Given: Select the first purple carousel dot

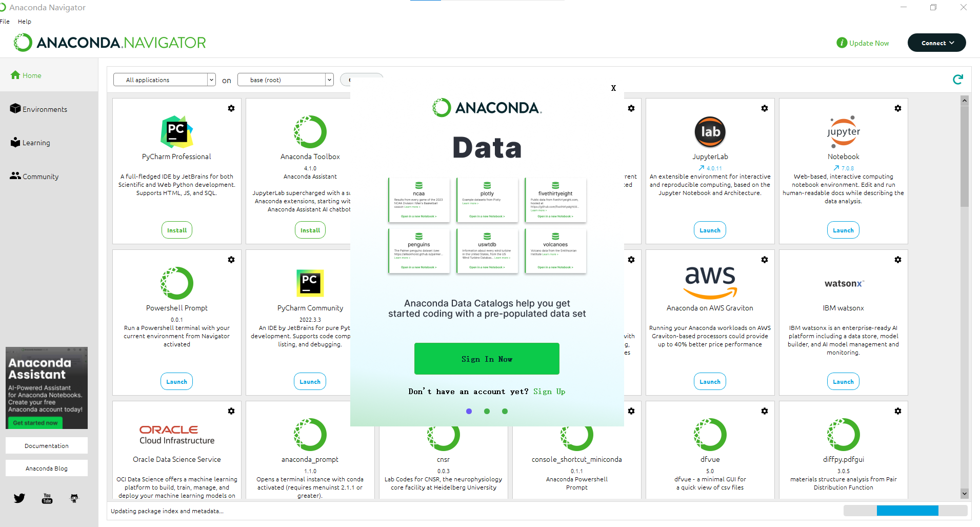Looking at the screenshot, I should coord(469,411).
